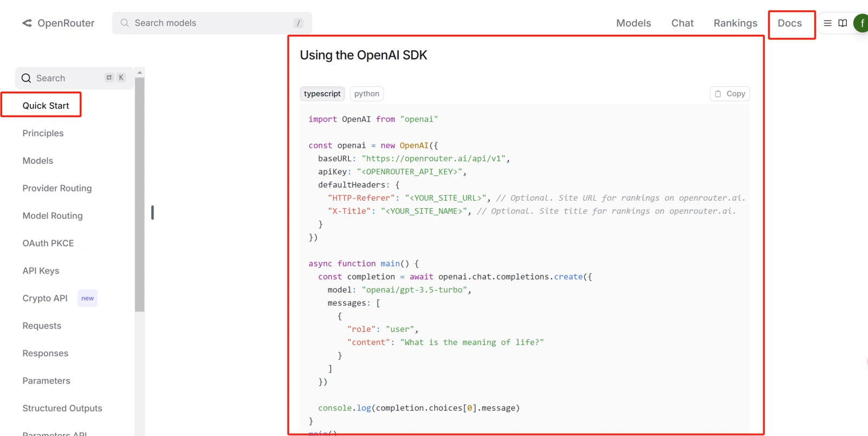Click the OpenRouter logo icon

(x=27, y=23)
